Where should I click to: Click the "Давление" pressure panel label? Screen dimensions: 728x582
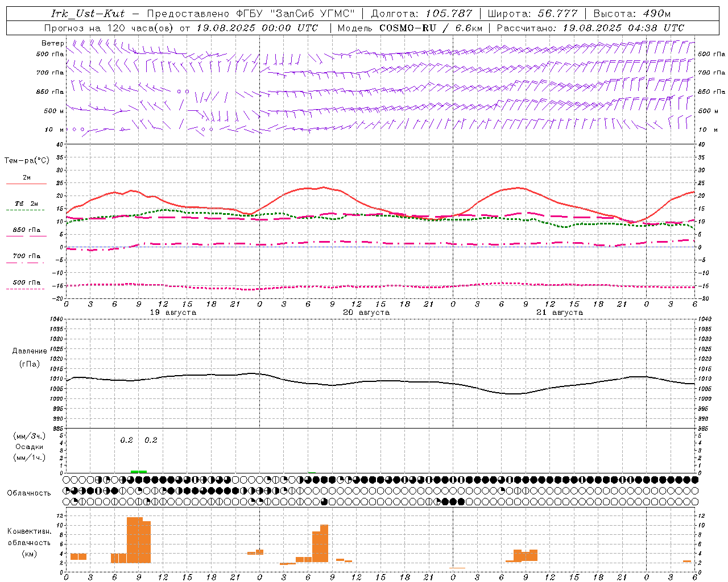point(30,351)
